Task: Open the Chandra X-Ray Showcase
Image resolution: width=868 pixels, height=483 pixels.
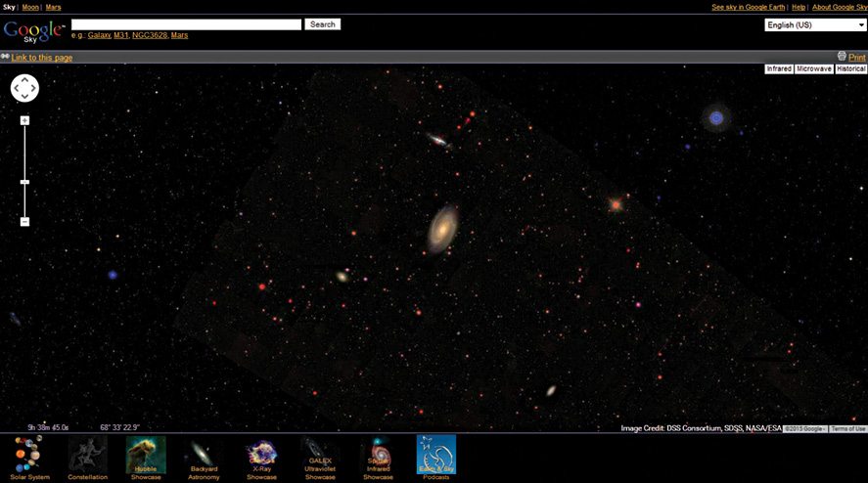Action: (x=261, y=456)
